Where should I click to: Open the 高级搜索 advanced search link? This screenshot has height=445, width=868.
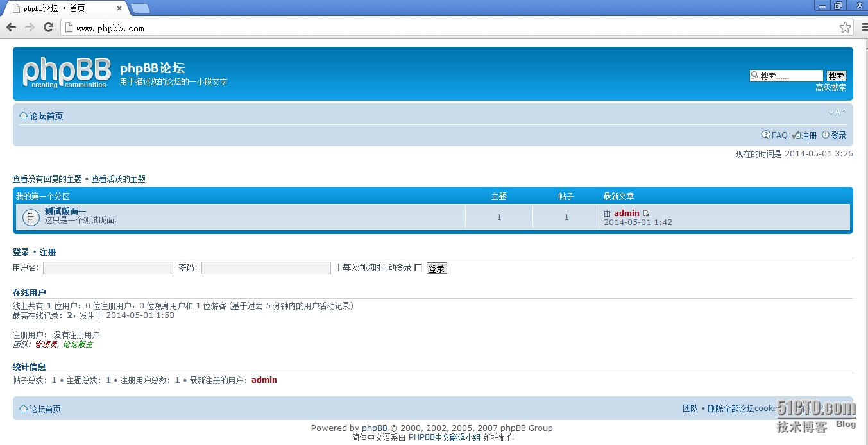[x=831, y=87]
